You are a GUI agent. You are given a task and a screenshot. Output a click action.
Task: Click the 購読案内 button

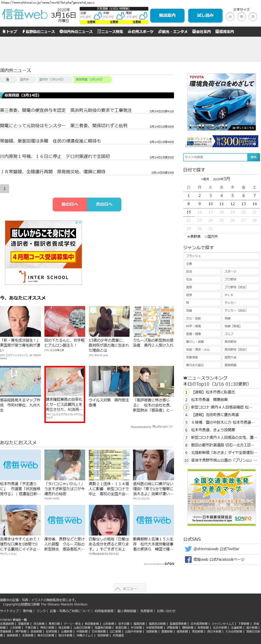pos(167,16)
